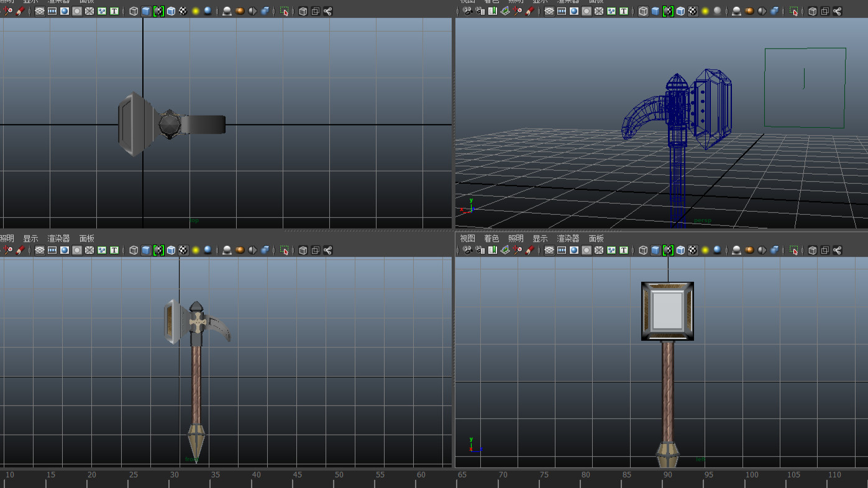Click the 视图 (View) menu in side view
This screenshot has height=488, width=868.
[467, 238]
